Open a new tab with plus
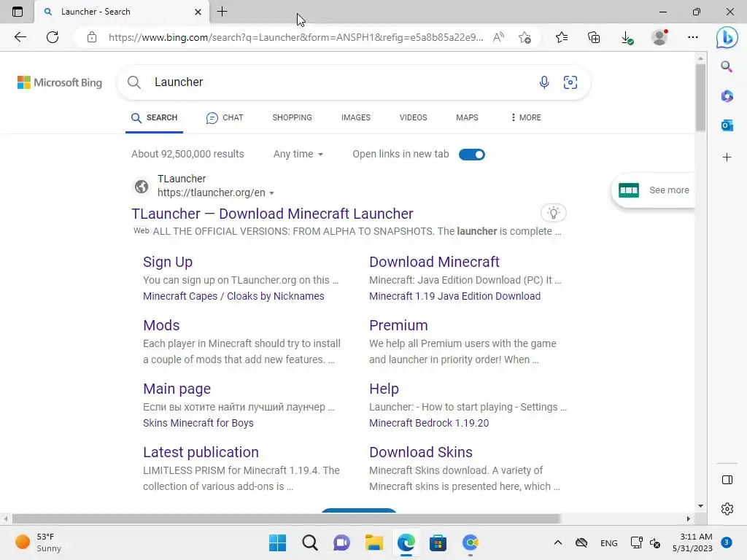The height and width of the screenshot is (560, 747). click(x=222, y=12)
